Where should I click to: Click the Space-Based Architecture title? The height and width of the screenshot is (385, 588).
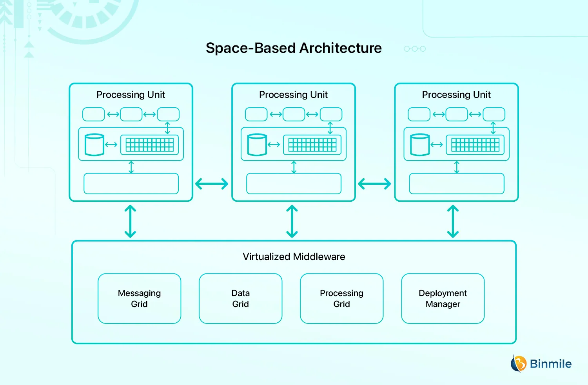(x=294, y=48)
